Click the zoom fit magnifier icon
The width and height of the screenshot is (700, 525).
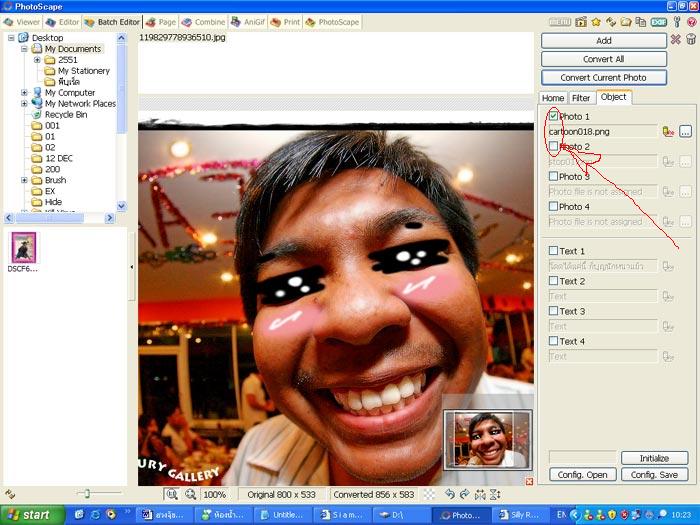coord(172,494)
